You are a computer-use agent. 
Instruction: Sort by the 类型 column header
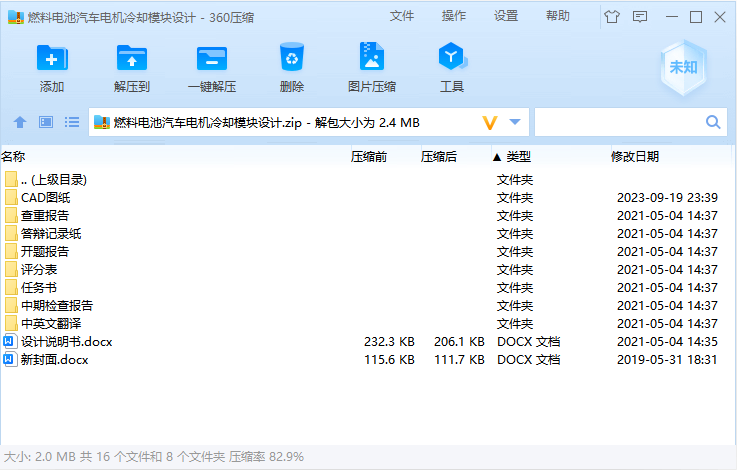point(518,157)
